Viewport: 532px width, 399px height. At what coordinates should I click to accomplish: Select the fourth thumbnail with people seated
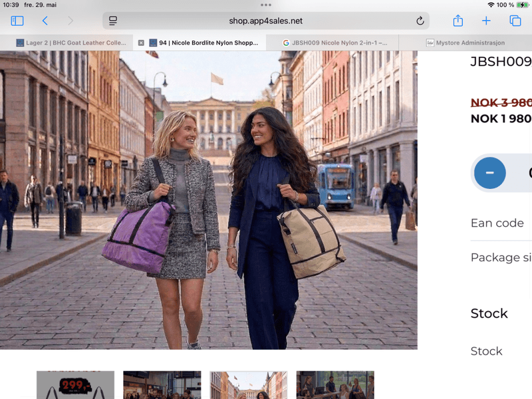(x=335, y=385)
